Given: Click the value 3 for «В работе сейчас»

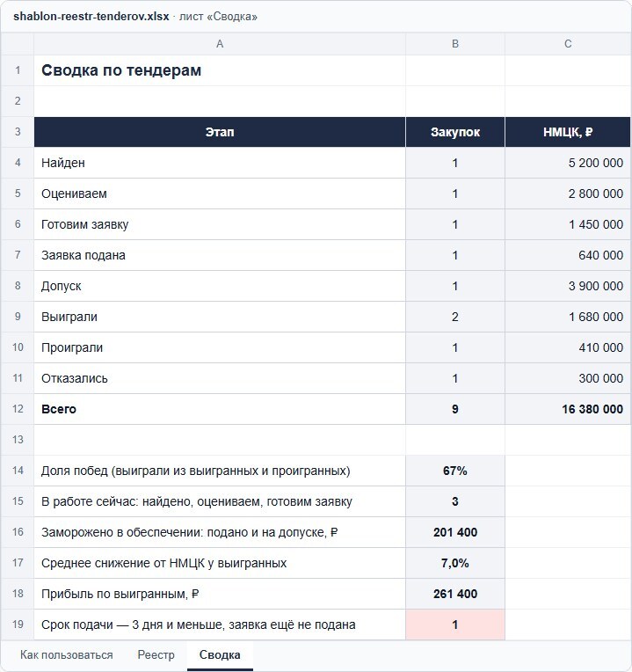Looking at the screenshot, I should coord(455,501).
